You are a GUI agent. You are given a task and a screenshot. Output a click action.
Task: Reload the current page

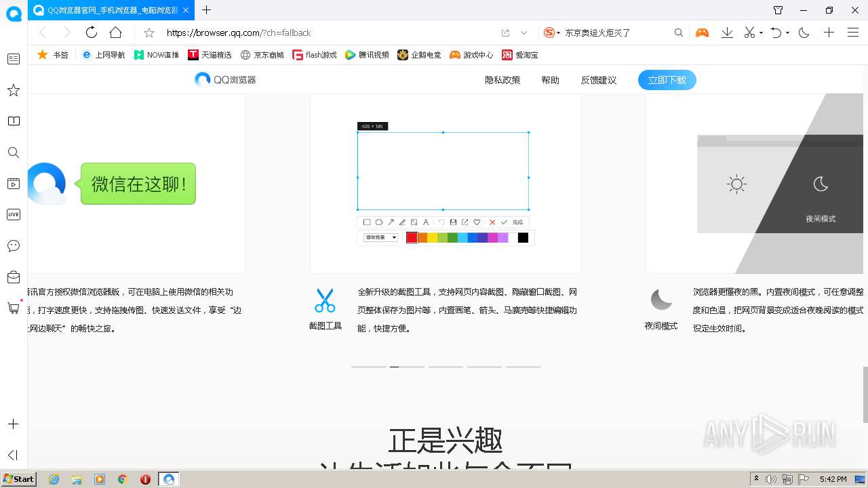click(92, 33)
